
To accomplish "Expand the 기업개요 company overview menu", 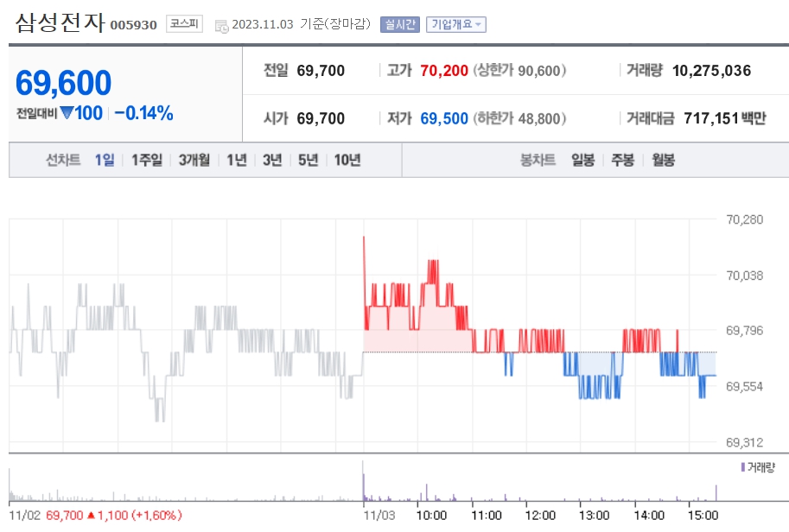I will 455,23.
